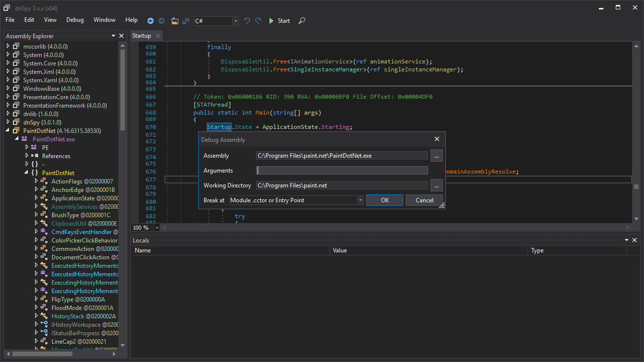Select the dnSpy (3.0.1.0) assembly
Viewport: 644px width, 362px height.
tap(42, 122)
